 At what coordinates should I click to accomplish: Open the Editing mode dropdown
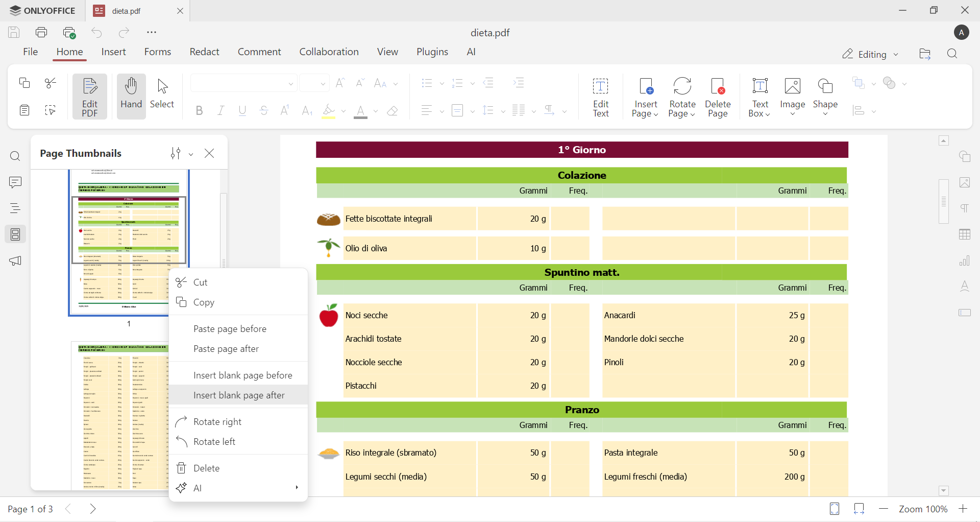870,54
